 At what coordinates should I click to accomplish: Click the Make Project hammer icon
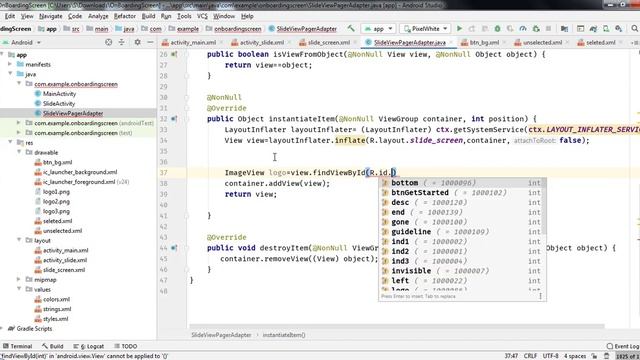click(351, 29)
